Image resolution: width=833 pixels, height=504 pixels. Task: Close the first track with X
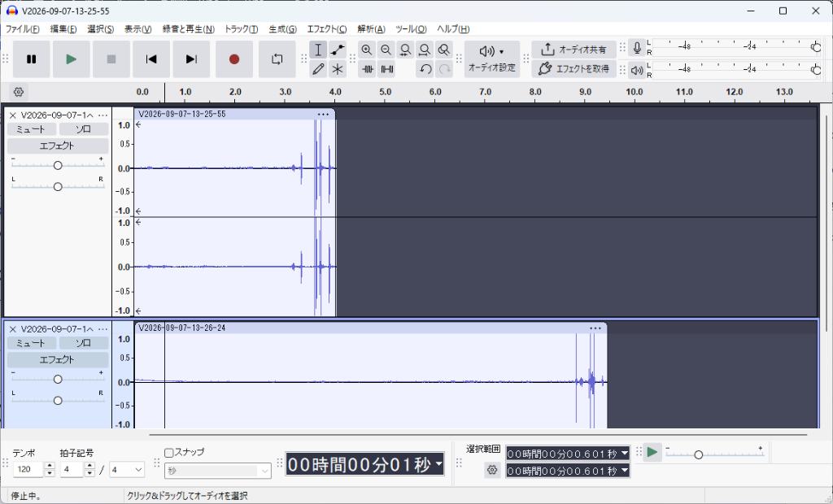click(x=13, y=115)
